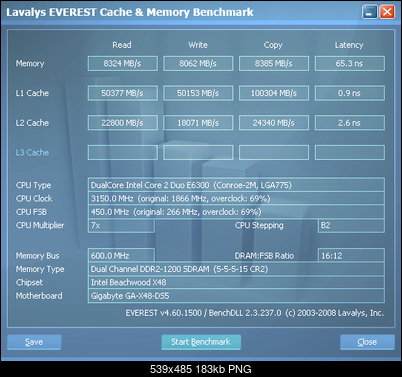Image resolution: width=402 pixels, height=377 pixels.
Task: Click the L2 Cache row label
Action: pos(32,123)
